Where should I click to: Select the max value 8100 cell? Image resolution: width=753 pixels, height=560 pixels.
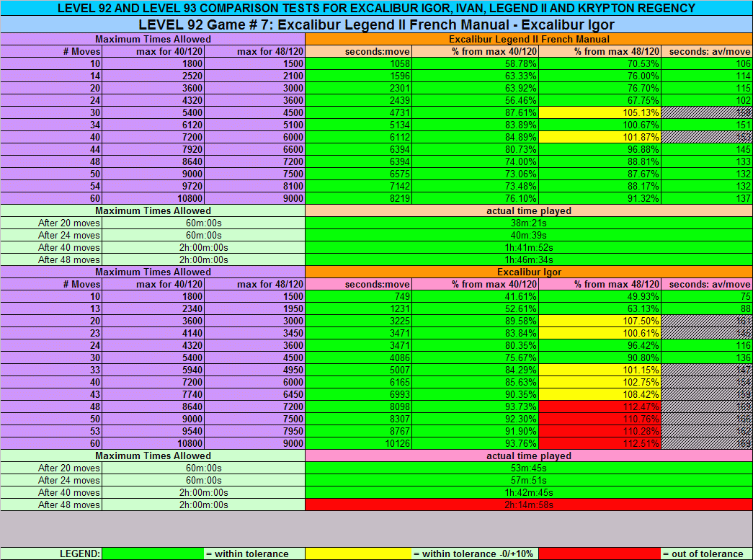[254, 187]
